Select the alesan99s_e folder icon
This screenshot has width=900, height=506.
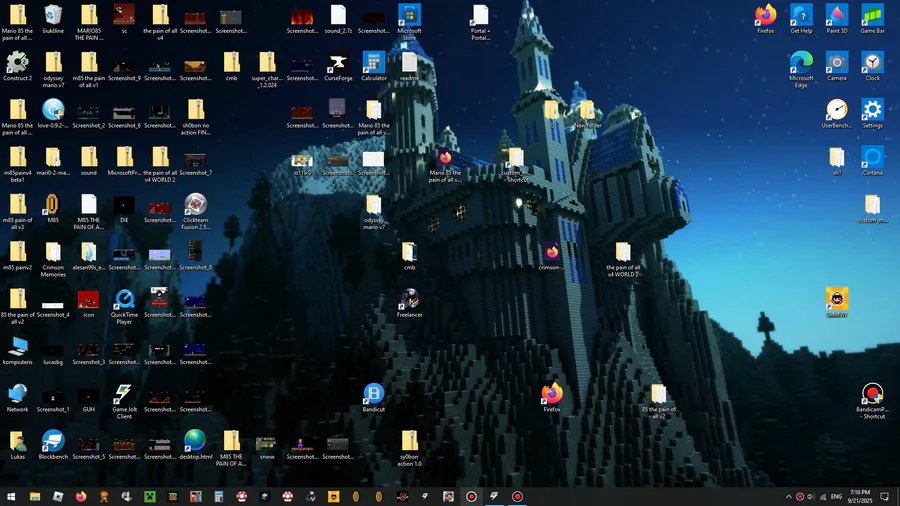(88, 252)
